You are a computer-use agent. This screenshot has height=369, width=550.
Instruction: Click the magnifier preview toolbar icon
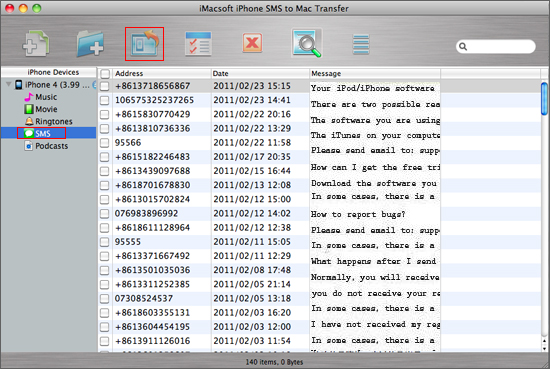pos(307,43)
